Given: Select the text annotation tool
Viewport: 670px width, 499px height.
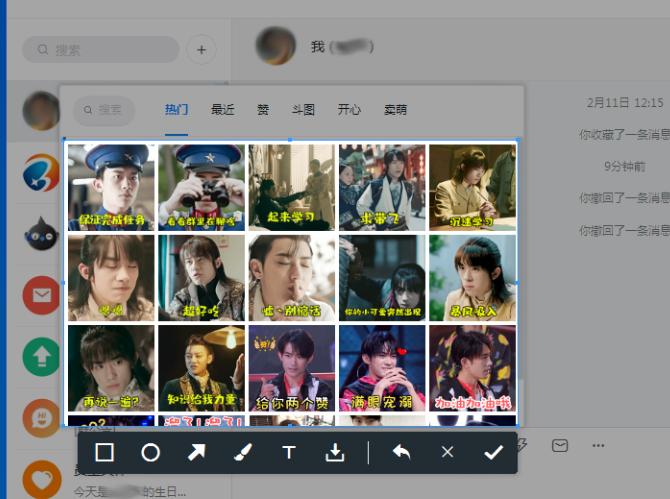Looking at the screenshot, I should (x=289, y=452).
